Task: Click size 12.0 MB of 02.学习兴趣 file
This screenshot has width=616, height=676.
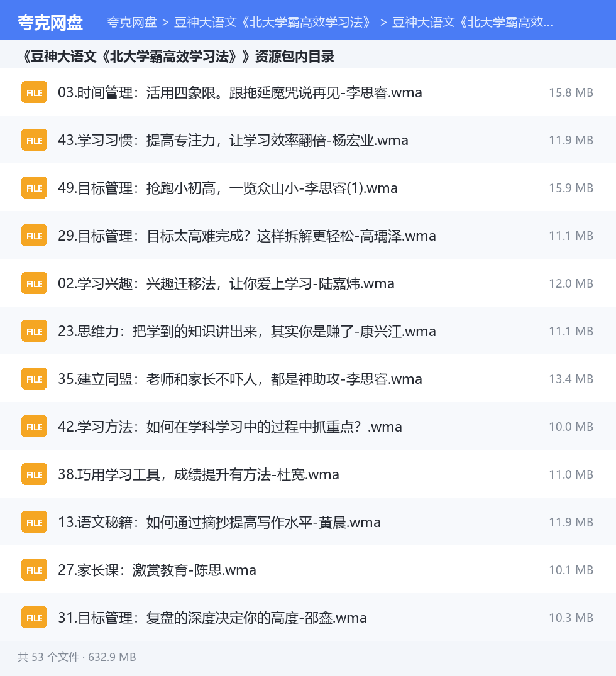Action: 571,283
